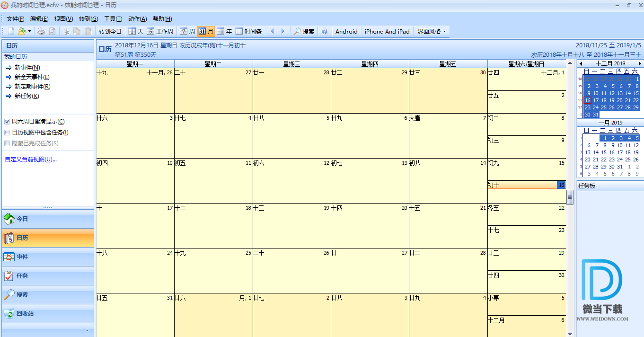Select the 冬至 22 day cell
The height and width of the screenshot is (337, 644).
click(x=527, y=214)
